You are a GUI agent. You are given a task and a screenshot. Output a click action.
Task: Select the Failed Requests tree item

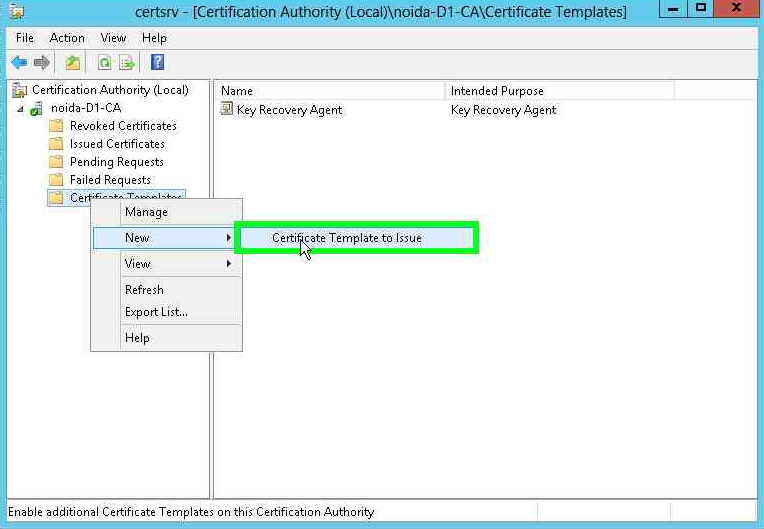pyautogui.click(x=110, y=180)
